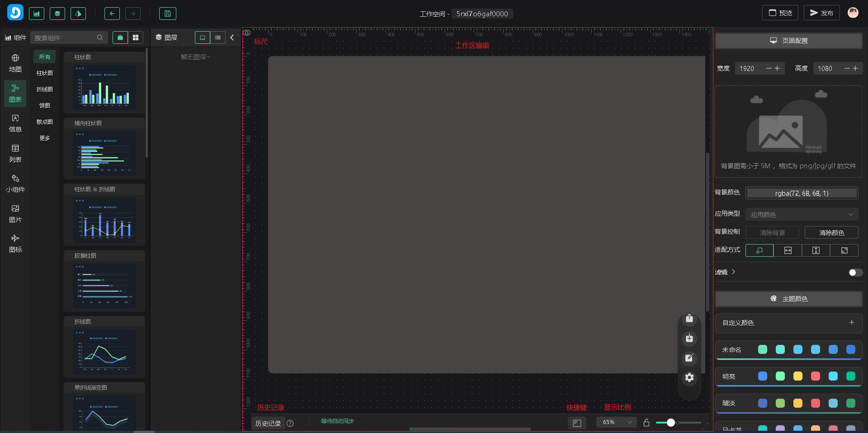The width and height of the screenshot is (868, 433).
Task: Toggle ruler visibility eye icon
Action: coord(247,33)
